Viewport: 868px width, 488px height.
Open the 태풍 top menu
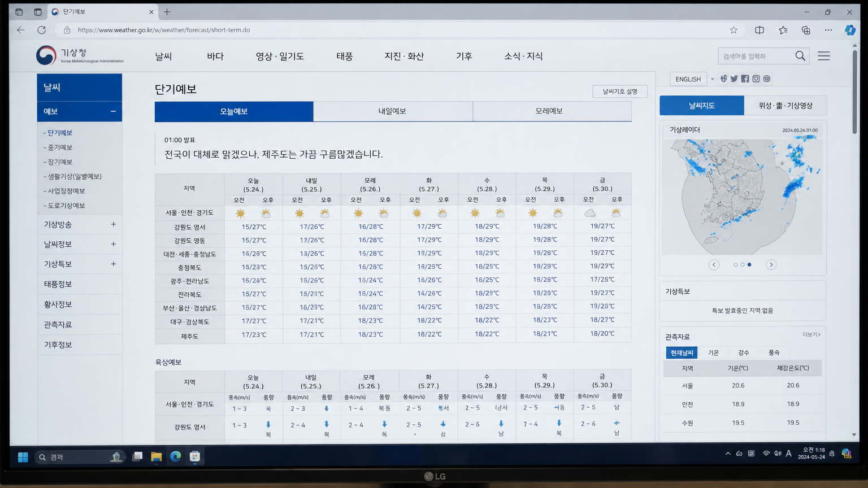click(344, 56)
